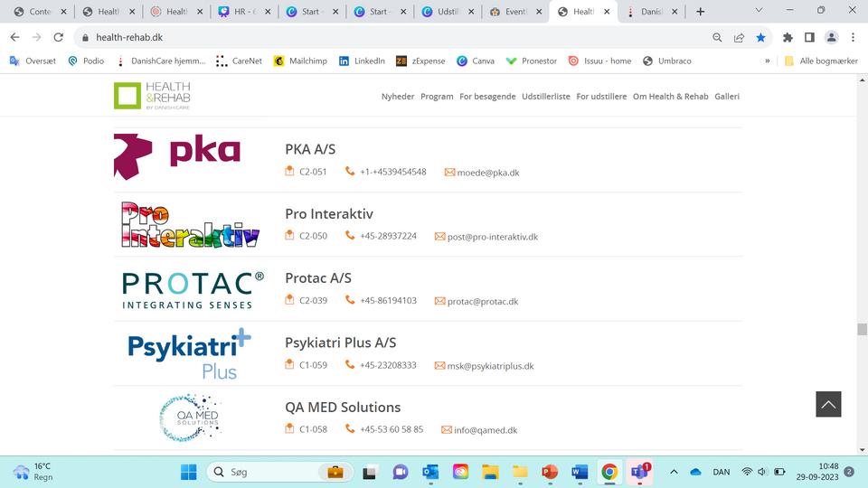Click the back-to-top arrow button

tap(828, 404)
